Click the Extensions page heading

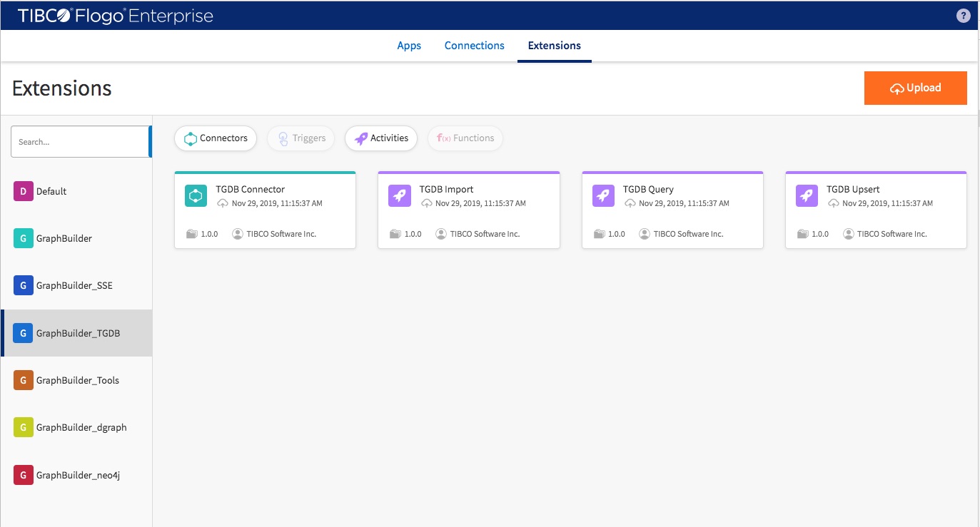[x=62, y=88]
